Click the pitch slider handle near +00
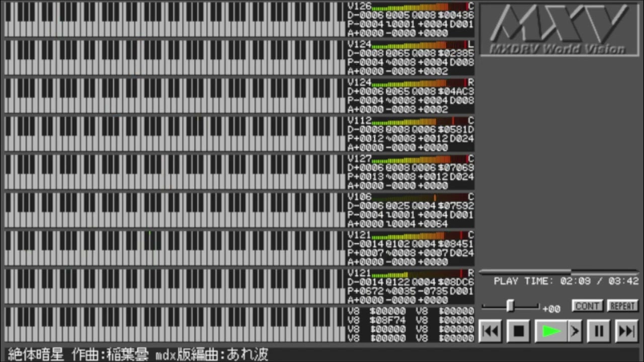The image size is (644, 362). [510, 306]
